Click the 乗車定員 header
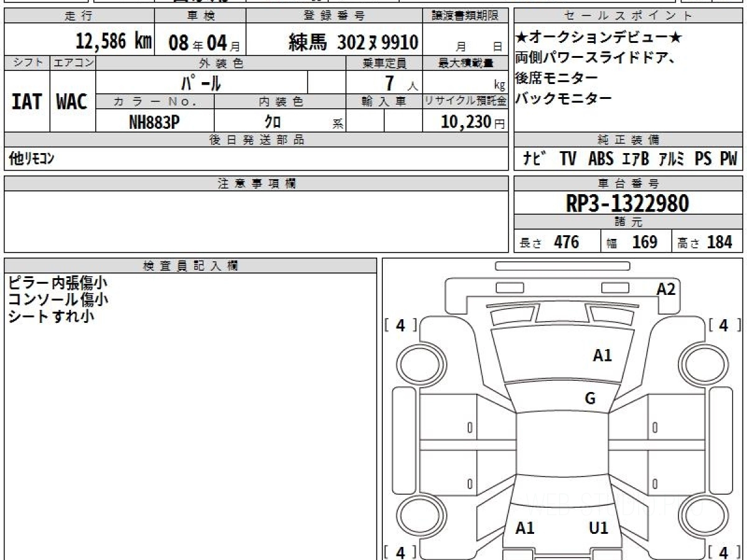747x560 pixels. [384, 63]
